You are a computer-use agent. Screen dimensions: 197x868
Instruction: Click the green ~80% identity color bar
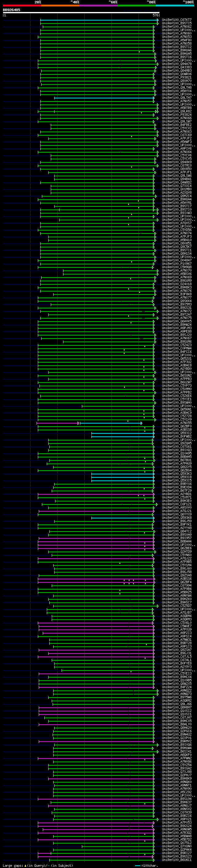point(137,6)
